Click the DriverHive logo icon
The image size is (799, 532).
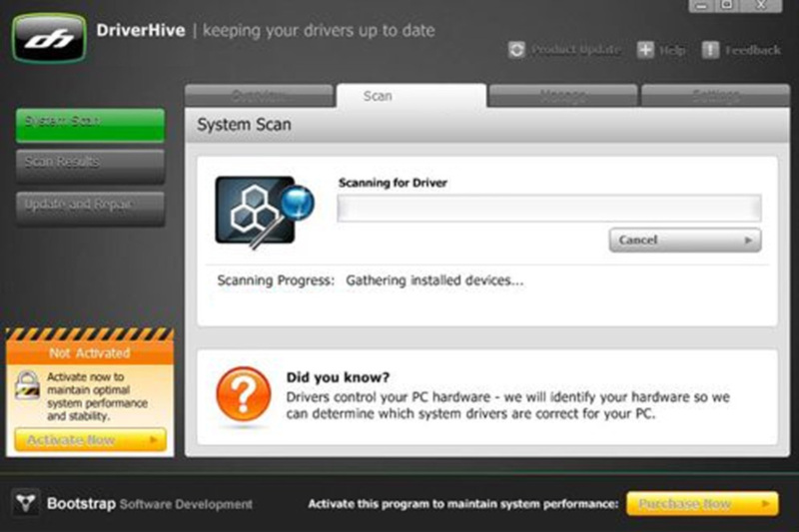(49, 38)
